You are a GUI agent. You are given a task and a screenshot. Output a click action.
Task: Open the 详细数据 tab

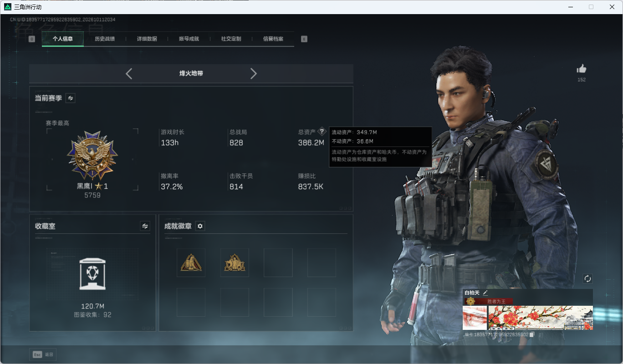[x=147, y=39]
